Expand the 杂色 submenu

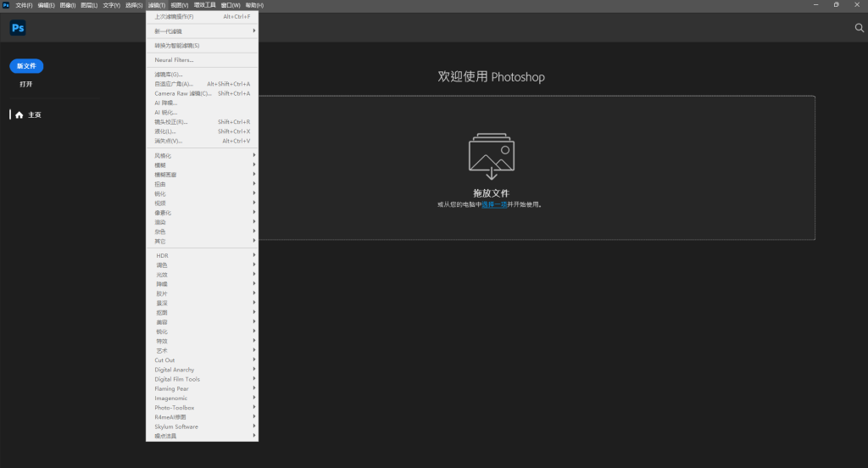202,231
